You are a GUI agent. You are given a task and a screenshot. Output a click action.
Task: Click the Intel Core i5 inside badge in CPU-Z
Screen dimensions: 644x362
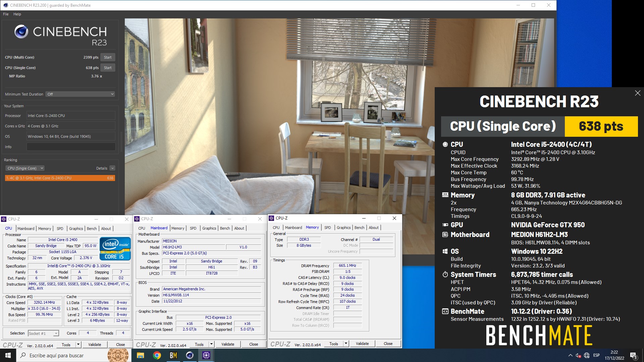click(115, 249)
